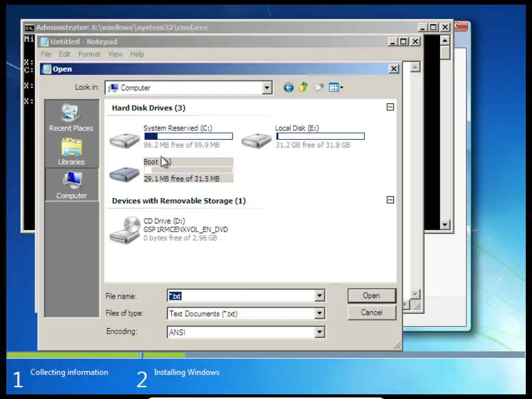Image resolution: width=532 pixels, height=399 pixels.
Task: Select Computer in the places bar
Action: pyautogui.click(x=71, y=185)
